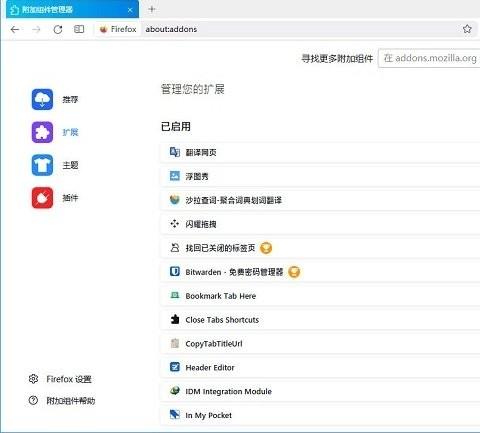Click the Bookmark Tab Here extension icon

pos(175,295)
